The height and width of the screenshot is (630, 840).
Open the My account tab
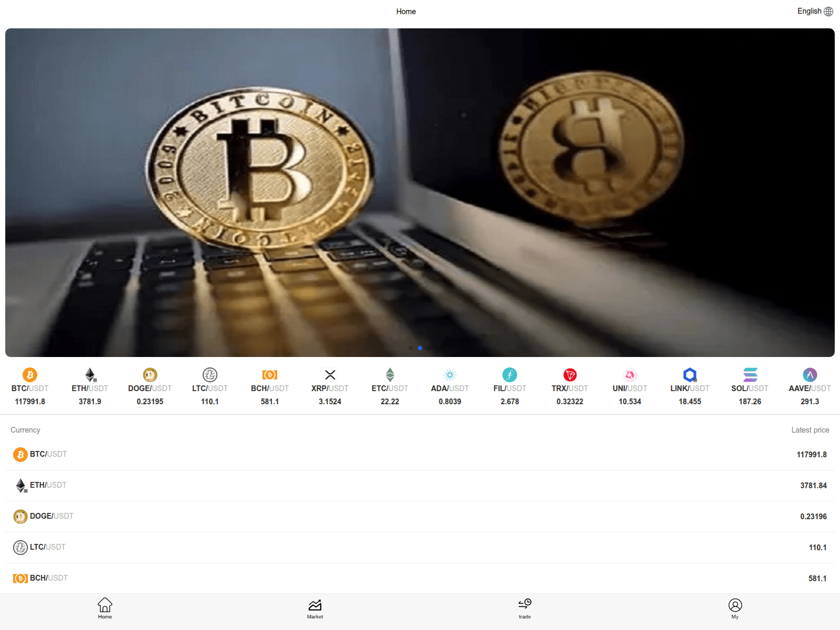(735, 608)
